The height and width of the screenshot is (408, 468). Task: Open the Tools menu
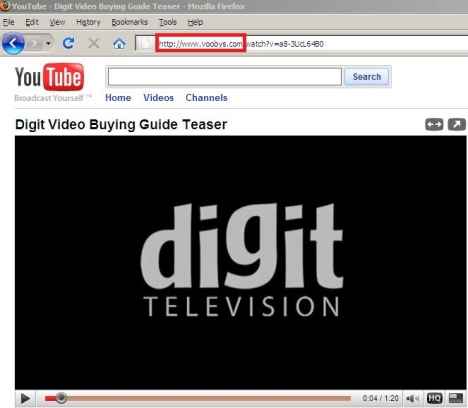168,22
